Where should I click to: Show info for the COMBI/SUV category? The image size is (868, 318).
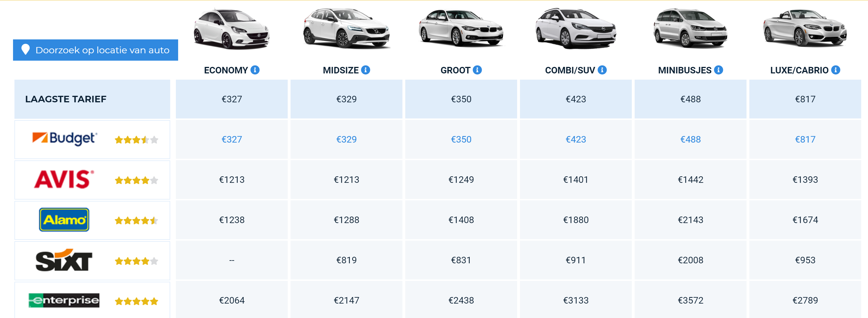(602, 70)
